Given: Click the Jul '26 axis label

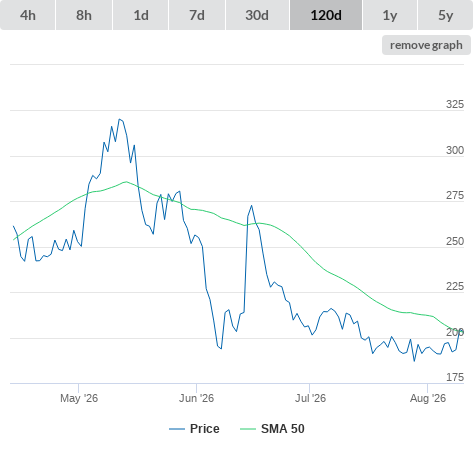Looking at the screenshot, I should pos(310,398).
